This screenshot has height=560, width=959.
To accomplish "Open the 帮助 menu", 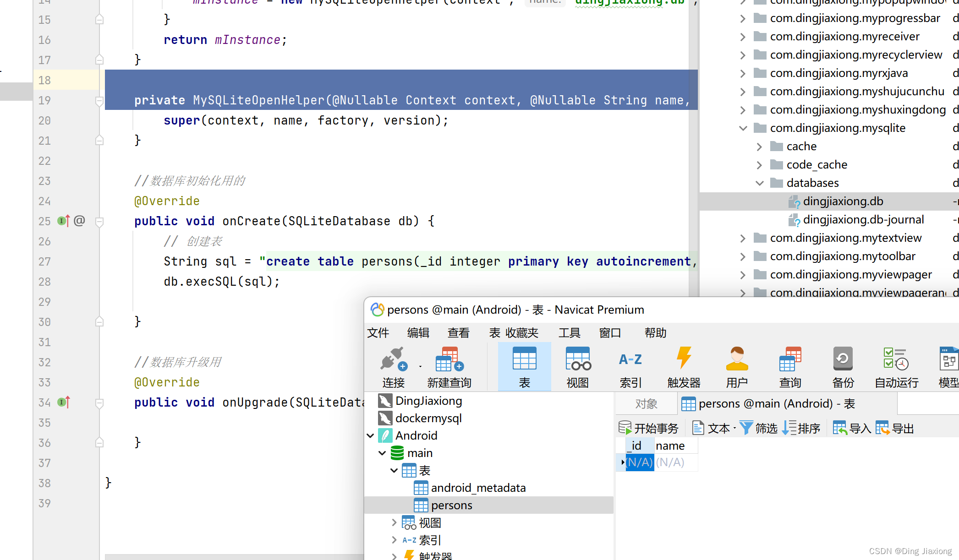I will pos(656,333).
